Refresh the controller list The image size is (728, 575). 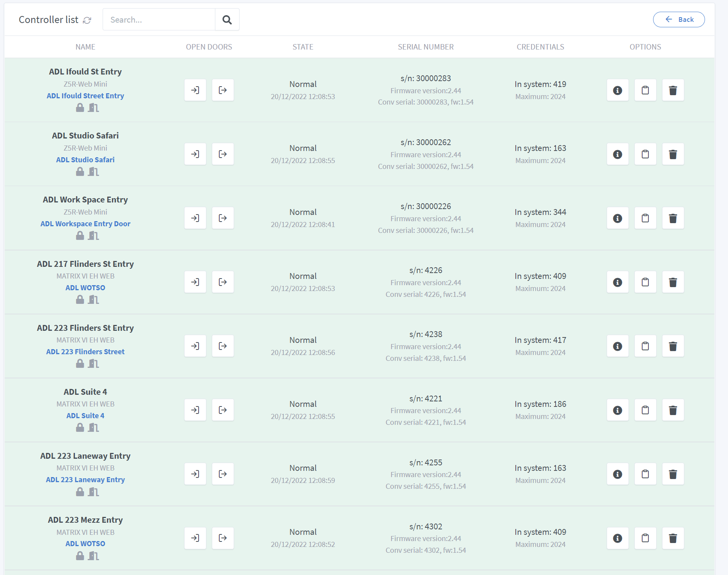(87, 20)
